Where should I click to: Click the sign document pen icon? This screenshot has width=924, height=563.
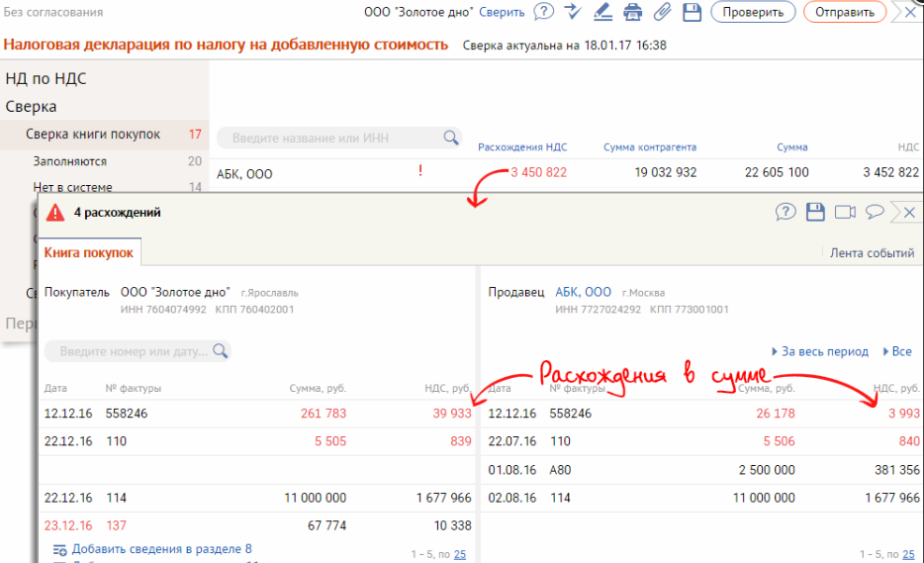coord(602,12)
